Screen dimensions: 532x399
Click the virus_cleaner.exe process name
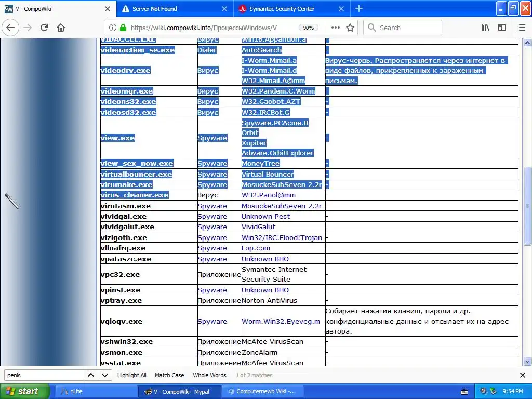click(135, 195)
